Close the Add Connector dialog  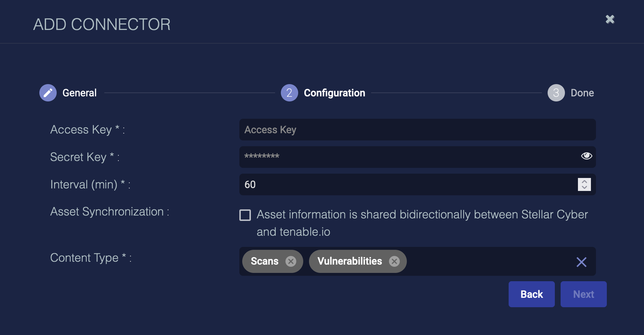point(610,19)
